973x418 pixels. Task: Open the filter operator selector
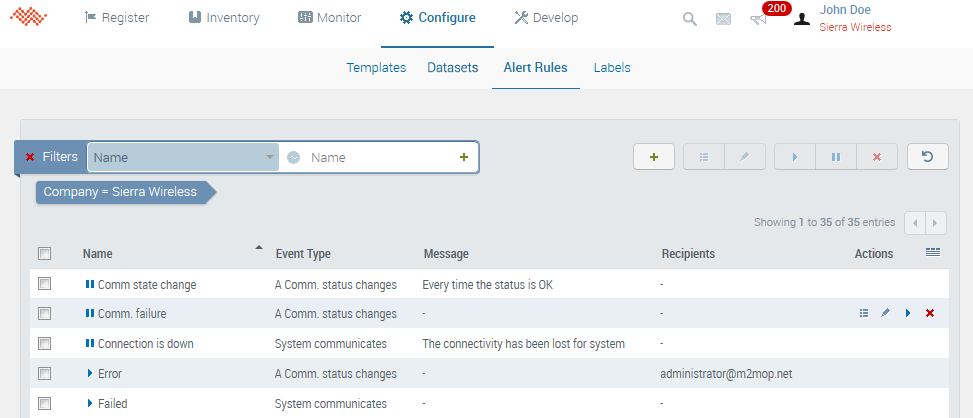tap(294, 157)
